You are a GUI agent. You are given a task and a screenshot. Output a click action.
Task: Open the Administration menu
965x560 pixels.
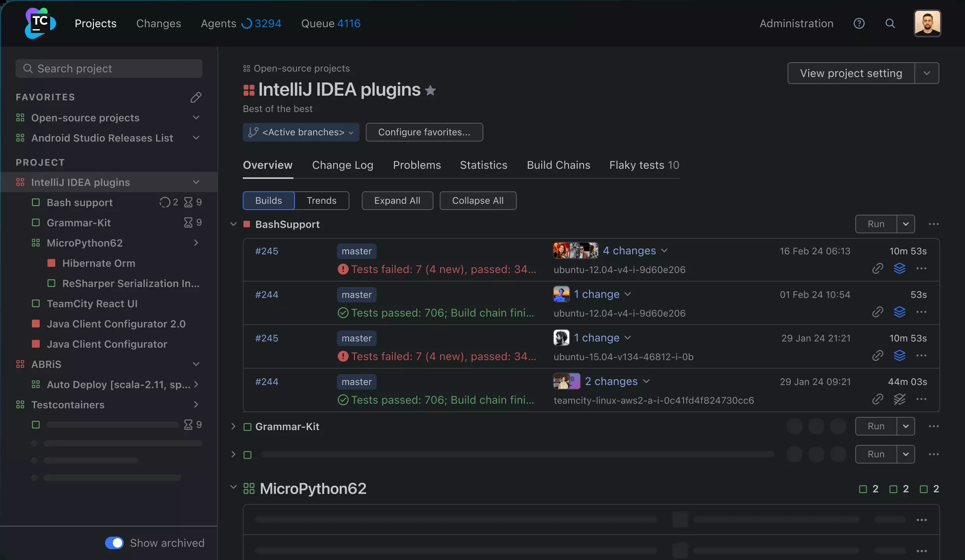point(795,23)
